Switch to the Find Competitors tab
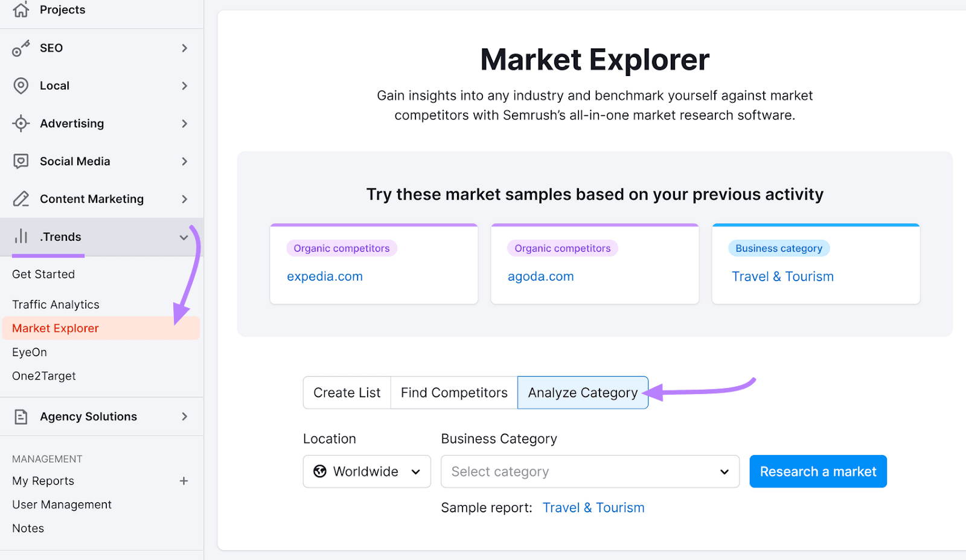This screenshot has height=560, width=966. click(x=453, y=392)
